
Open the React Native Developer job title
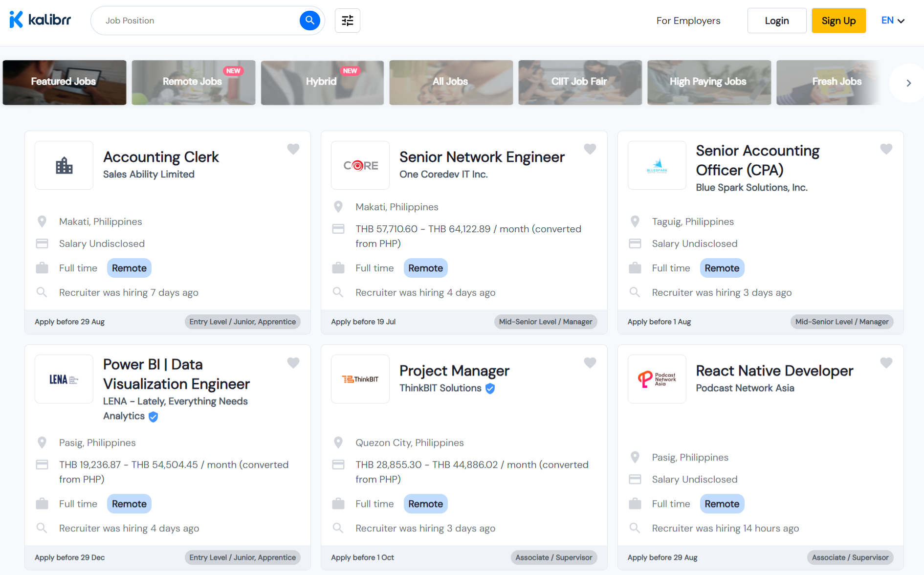[774, 371]
